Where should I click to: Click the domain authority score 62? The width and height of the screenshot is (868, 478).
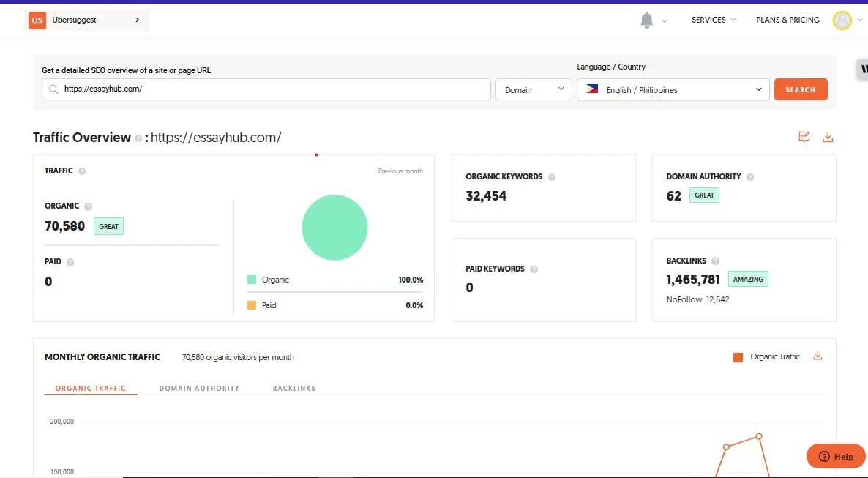coord(674,196)
